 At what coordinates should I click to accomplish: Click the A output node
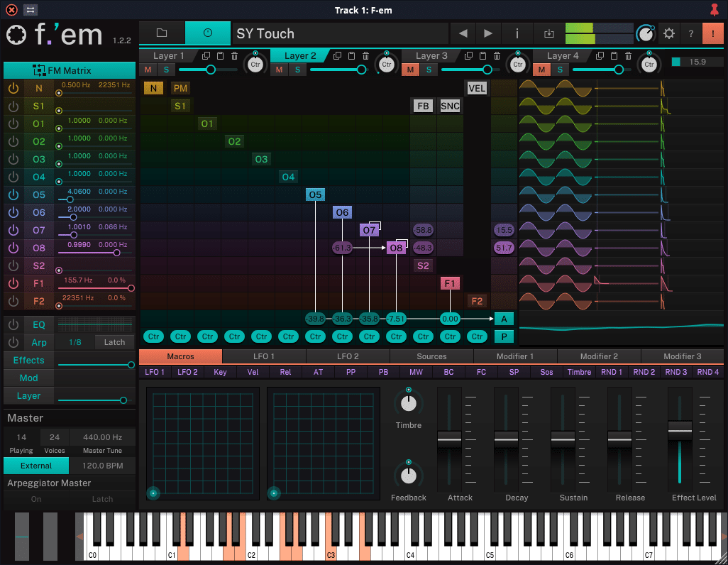coord(504,319)
